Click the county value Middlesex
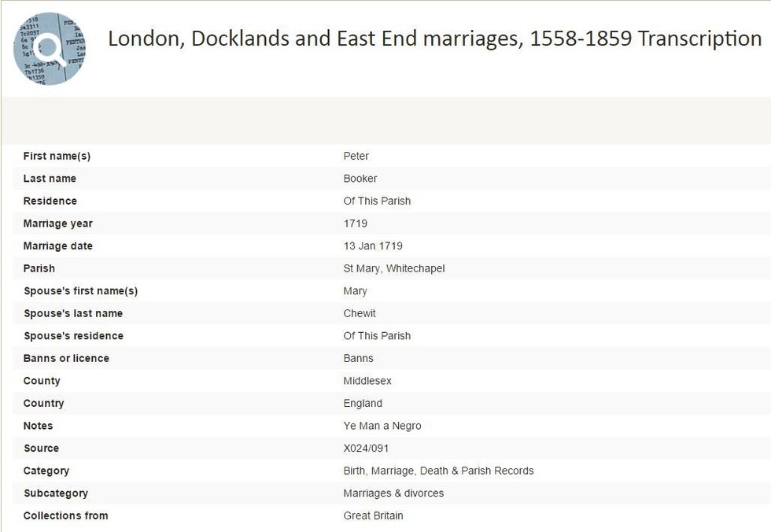771x532 pixels. 367,381
